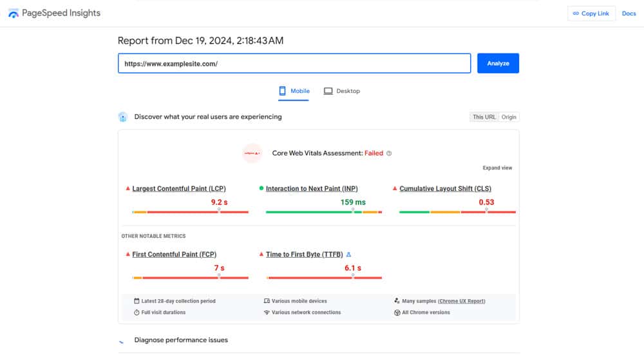Click clock icon for full visit durations

137,313
